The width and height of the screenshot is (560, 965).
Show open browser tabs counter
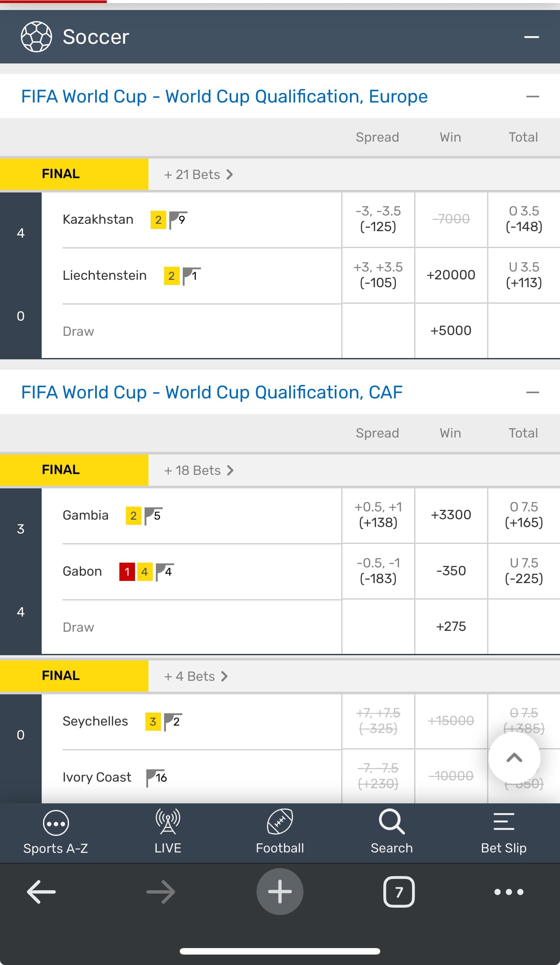point(399,892)
